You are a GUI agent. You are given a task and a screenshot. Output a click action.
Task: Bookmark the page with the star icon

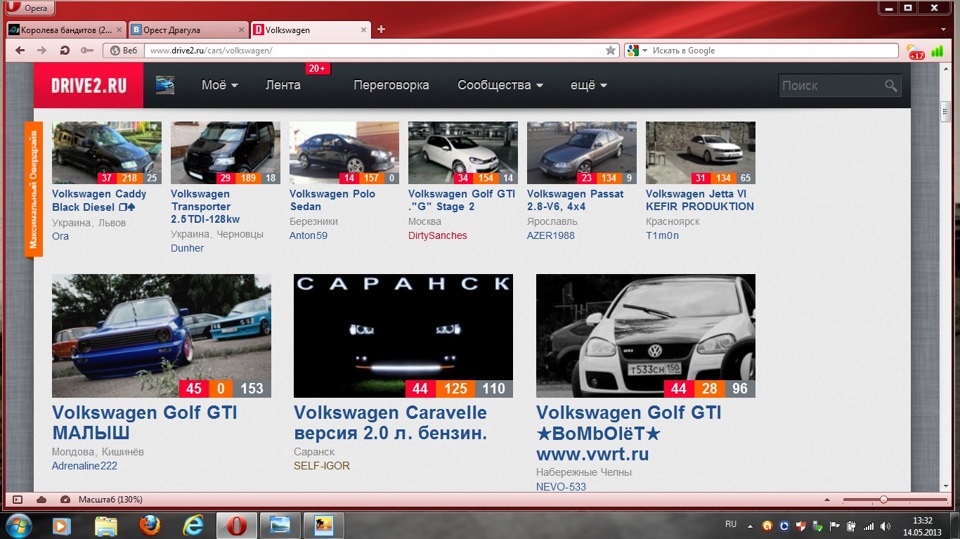[610, 50]
